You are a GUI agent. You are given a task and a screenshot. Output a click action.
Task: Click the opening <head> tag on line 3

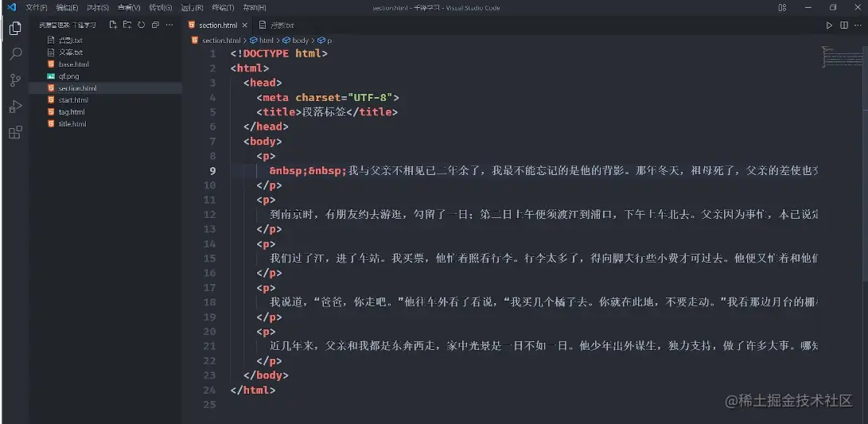pos(263,83)
